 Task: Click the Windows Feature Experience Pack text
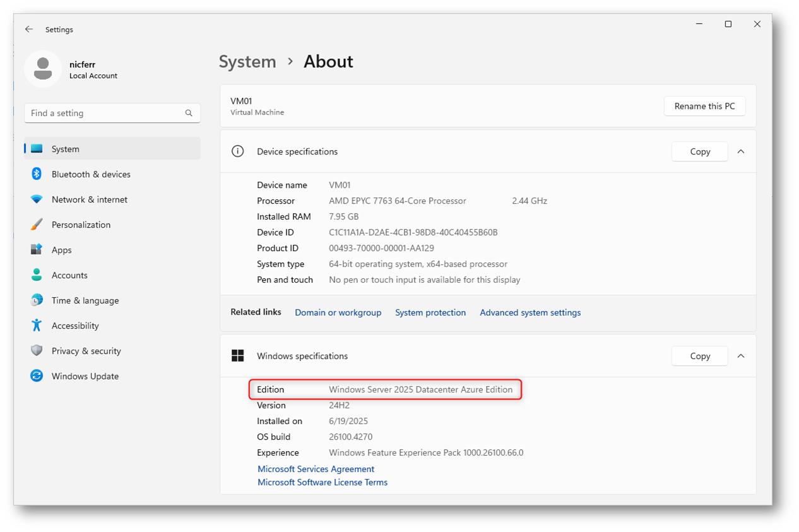pyautogui.click(x=426, y=452)
